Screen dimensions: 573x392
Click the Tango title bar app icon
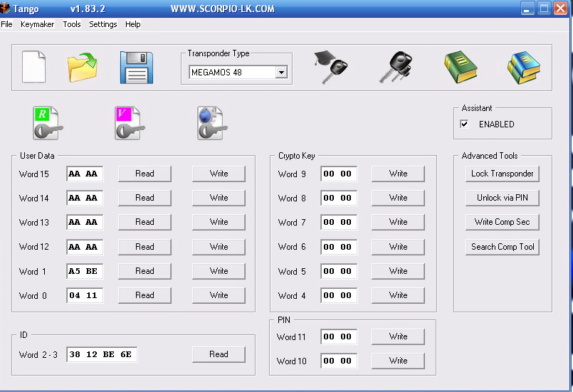pos(5,8)
